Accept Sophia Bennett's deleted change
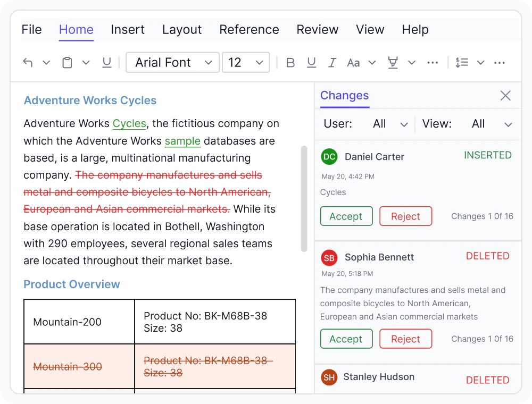Viewport: 532px width, 404px height. click(346, 339)
